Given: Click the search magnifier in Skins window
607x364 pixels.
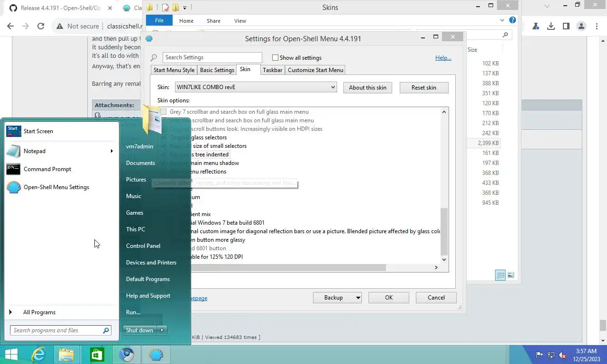Looking at the screenshot, I should (505, 35).
